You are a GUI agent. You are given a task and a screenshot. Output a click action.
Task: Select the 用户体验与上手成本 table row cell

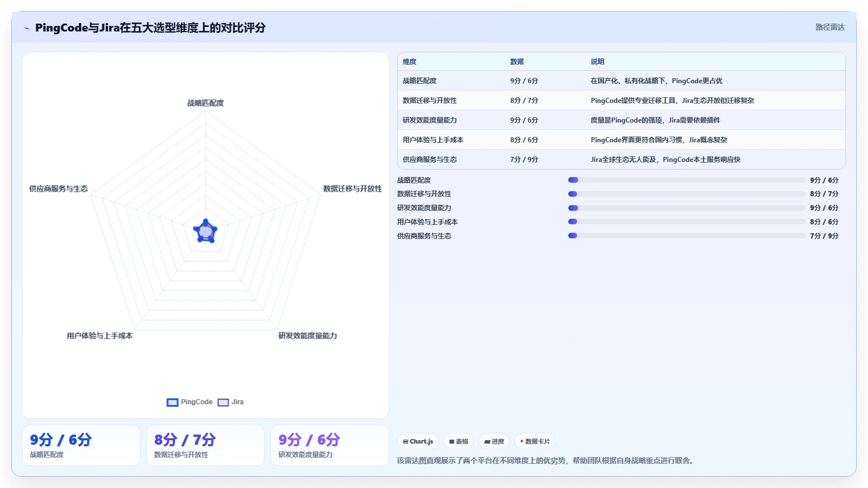433,140
